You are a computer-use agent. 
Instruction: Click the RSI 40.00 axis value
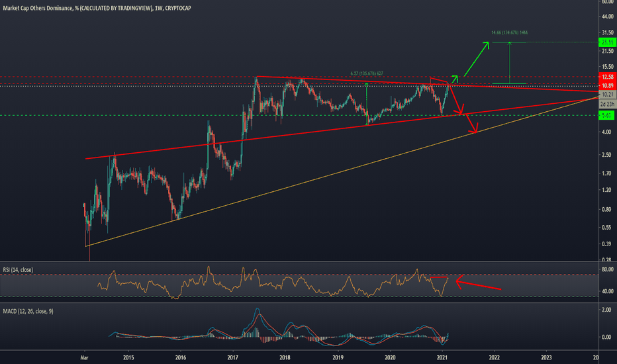[607, 291]
